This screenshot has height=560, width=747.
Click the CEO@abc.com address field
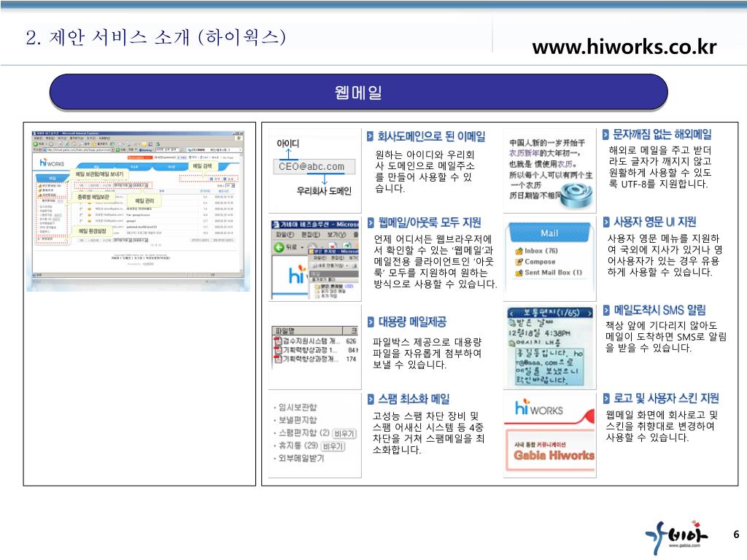click(x=314, y=167)
